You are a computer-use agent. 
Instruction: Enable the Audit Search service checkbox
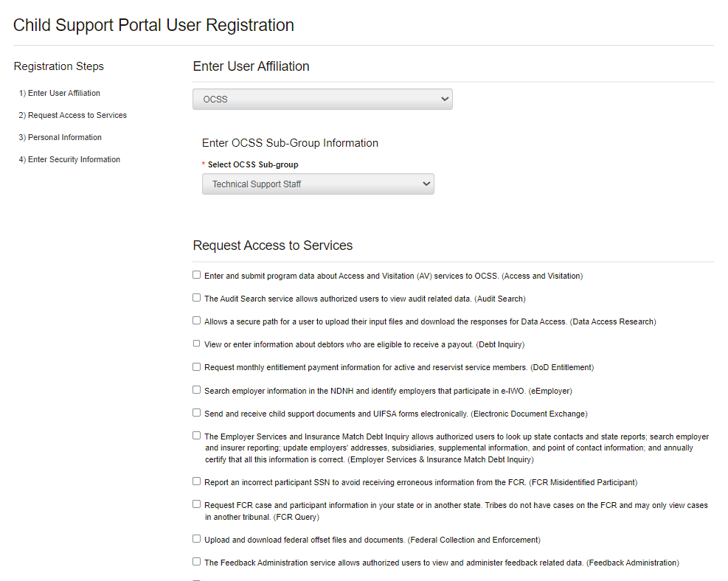click(x=197, y=298)
